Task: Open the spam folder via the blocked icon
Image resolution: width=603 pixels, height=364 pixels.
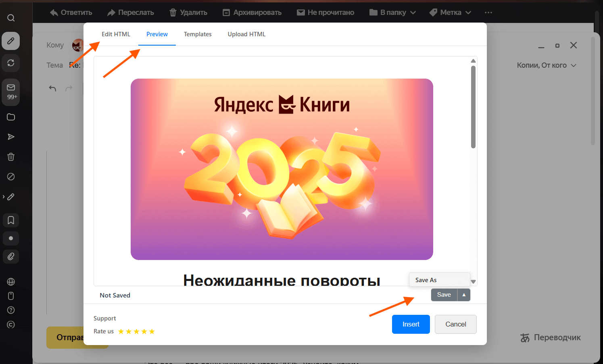Action: (x=11, y=177)
